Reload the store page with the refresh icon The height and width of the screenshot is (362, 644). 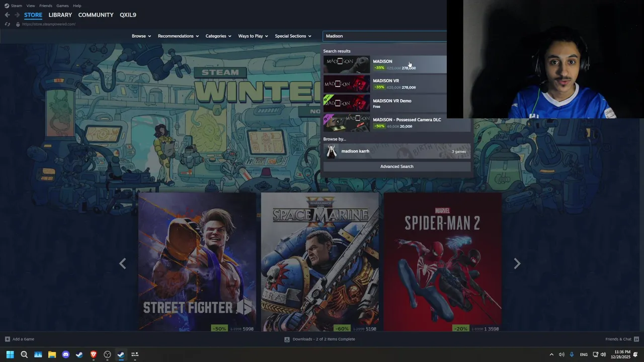pos(7,24)
